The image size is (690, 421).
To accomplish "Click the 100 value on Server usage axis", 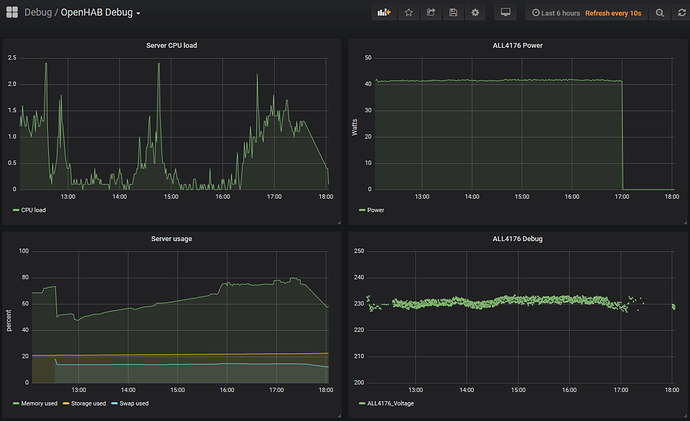I will [24, 251].
